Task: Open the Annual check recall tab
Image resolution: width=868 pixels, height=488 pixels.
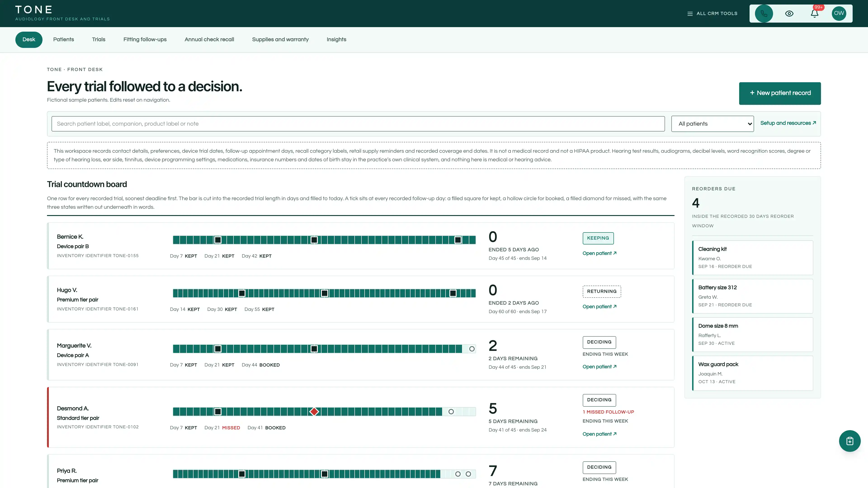Action: coord(209,39)
